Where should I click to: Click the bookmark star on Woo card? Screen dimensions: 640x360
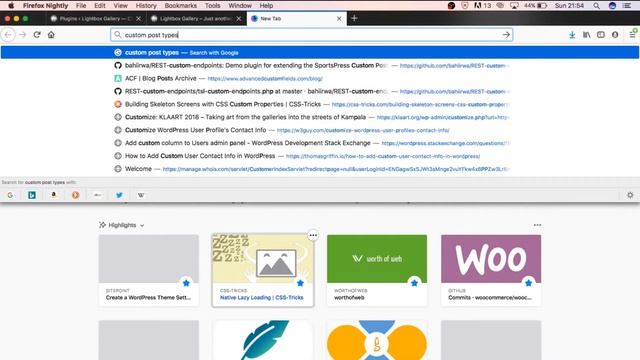529,283
